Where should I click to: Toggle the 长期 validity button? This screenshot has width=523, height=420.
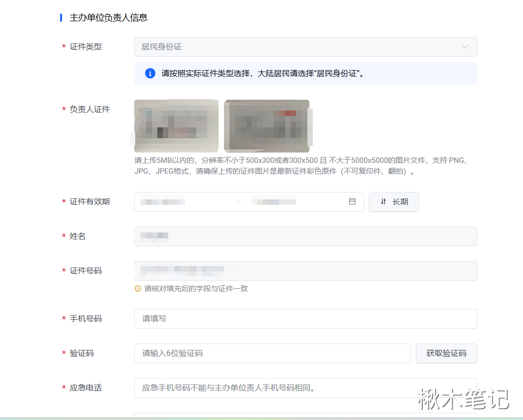[394, 202]
